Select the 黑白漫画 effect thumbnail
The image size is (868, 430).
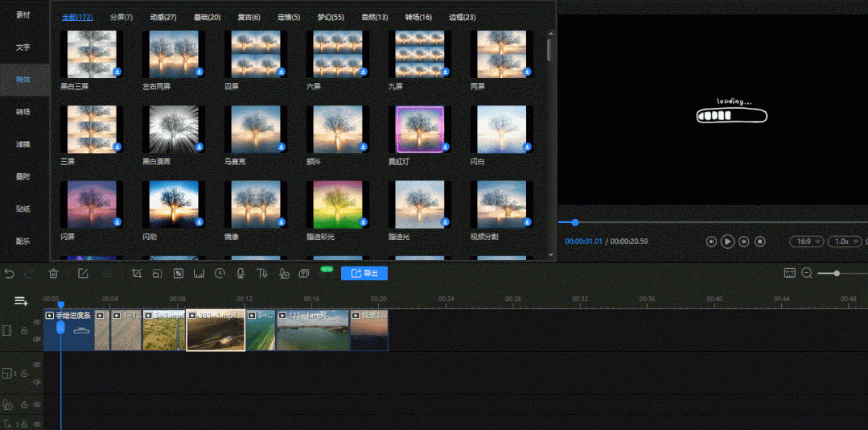[174, 130]
